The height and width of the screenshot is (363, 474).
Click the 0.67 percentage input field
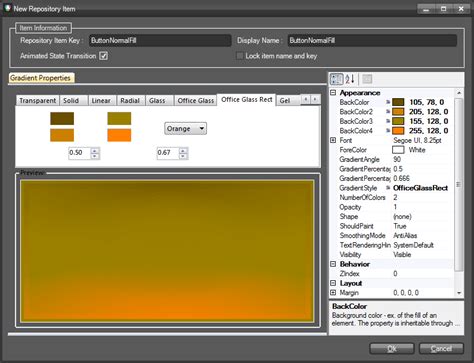pos(168,153)
